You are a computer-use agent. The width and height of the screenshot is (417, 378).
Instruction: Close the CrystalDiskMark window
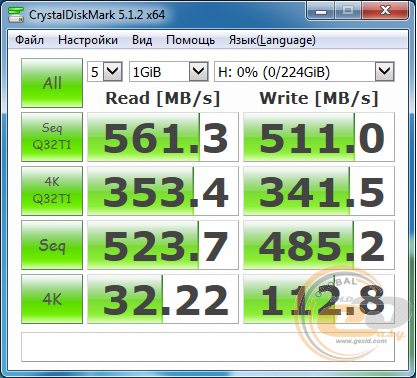[385, 11]
